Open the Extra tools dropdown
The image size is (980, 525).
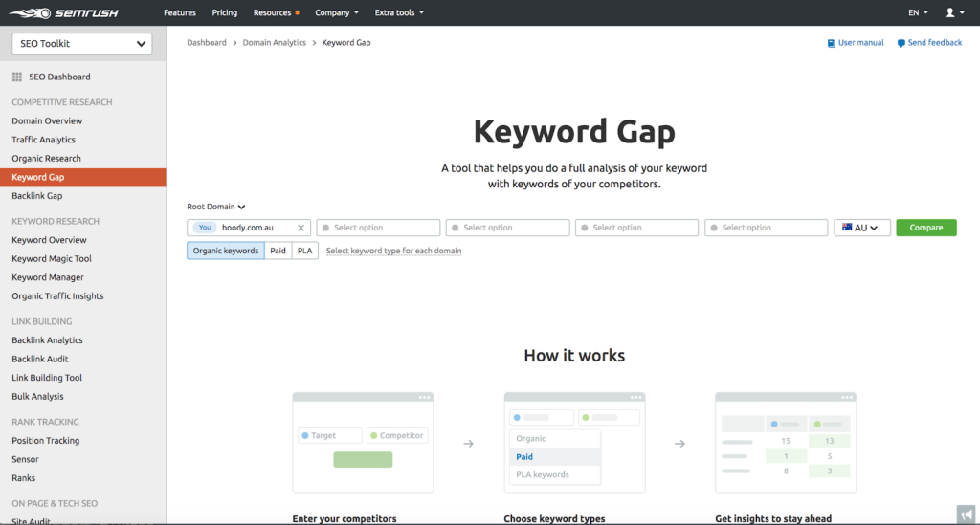(399, 12)
